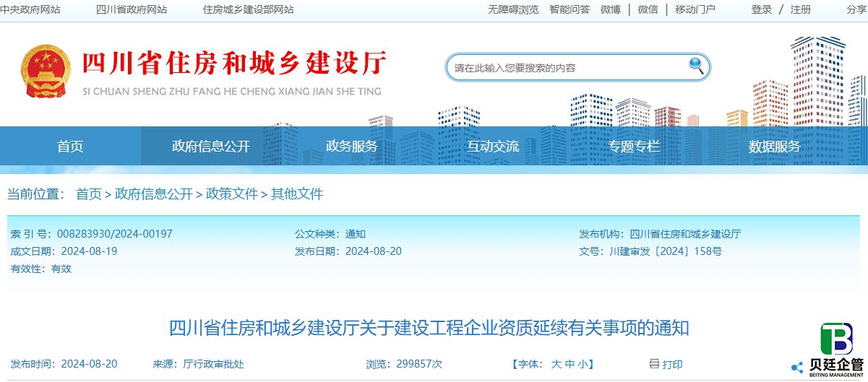Click the 其他文件 breadcrumb link

click(297, 194)
